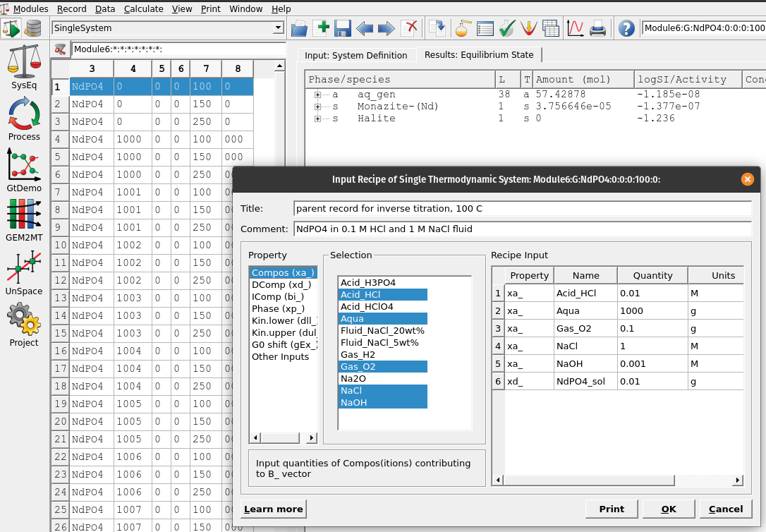Click the document with down-arrow icon
The image size is (766, 532).
(x=437, y=28)
